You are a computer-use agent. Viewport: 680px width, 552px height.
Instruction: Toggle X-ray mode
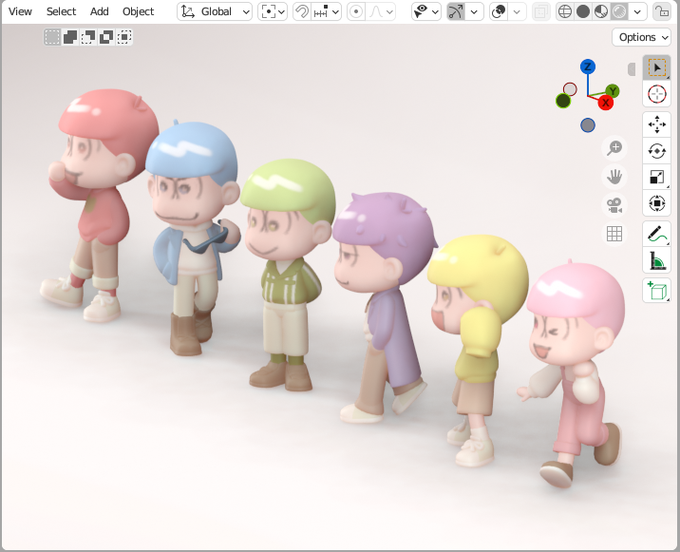coord(540,12)
